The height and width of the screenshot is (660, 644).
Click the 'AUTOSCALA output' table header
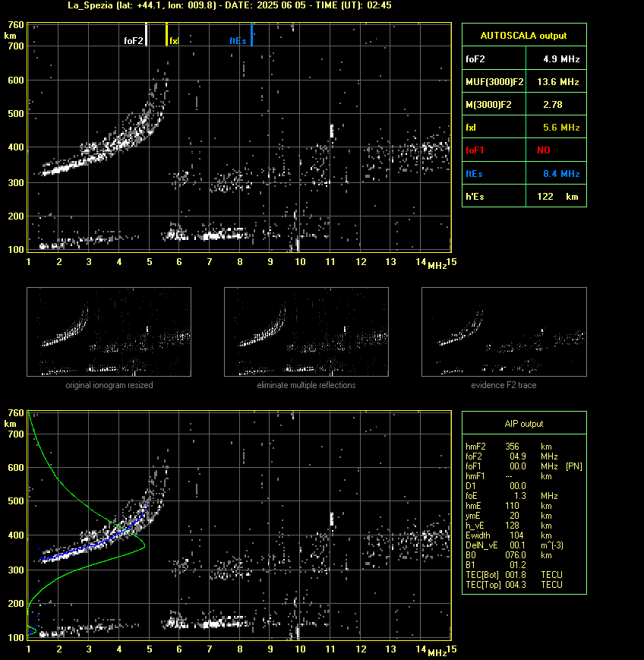523,36
